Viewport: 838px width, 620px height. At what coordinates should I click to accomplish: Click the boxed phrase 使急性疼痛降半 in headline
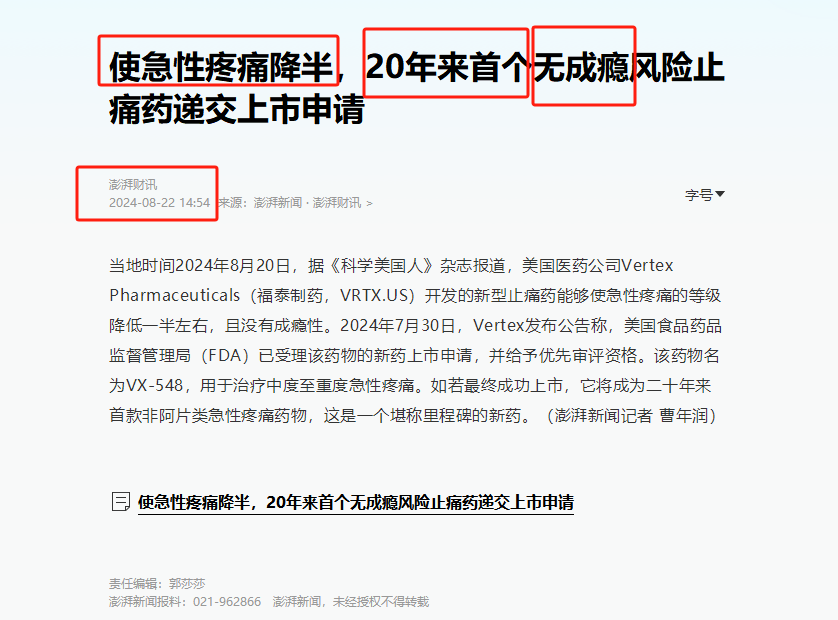click(221, 67)
